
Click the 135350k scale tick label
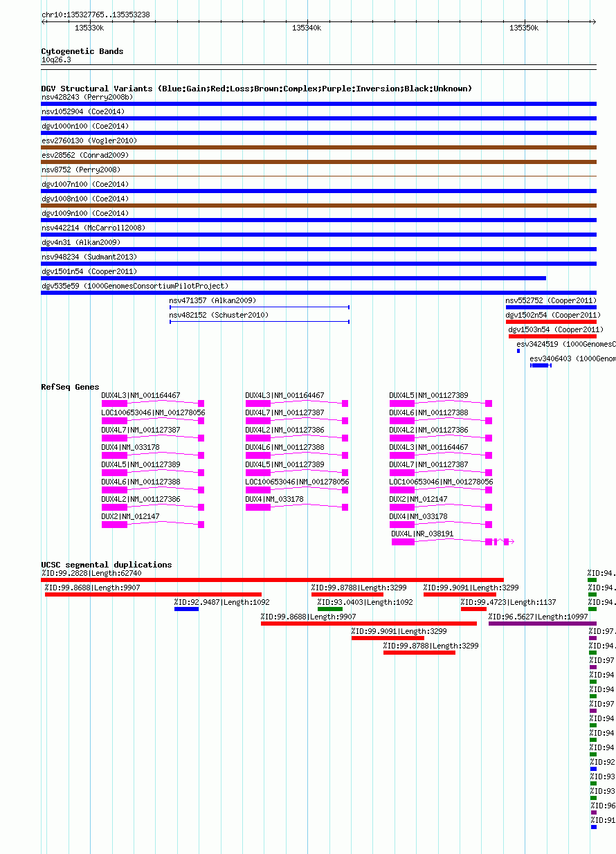[x=524, y=28]
